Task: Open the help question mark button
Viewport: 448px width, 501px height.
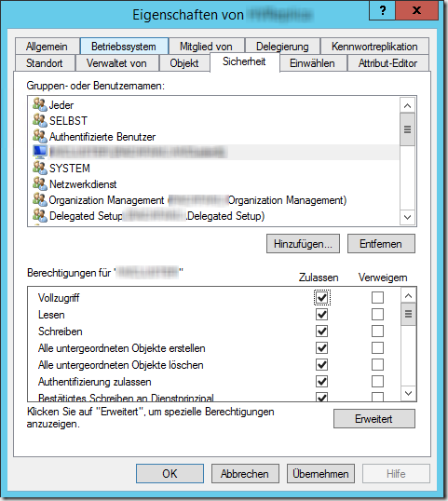Action: point(382,10)
